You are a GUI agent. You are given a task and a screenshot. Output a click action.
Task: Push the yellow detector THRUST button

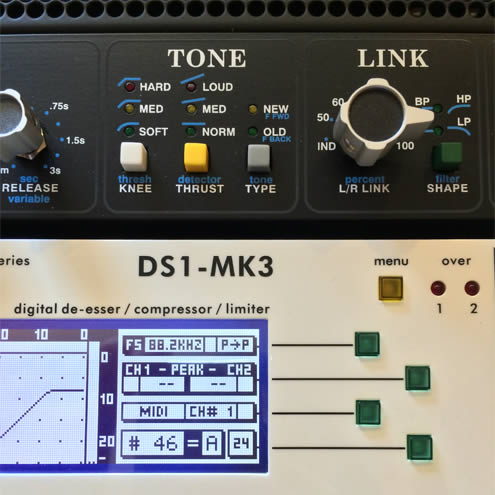pos(196,157)
